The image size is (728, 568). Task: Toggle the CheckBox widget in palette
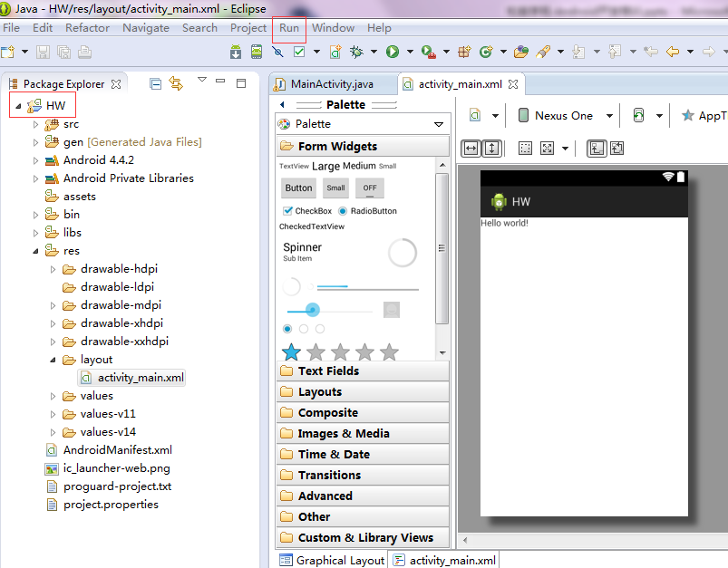307,211
